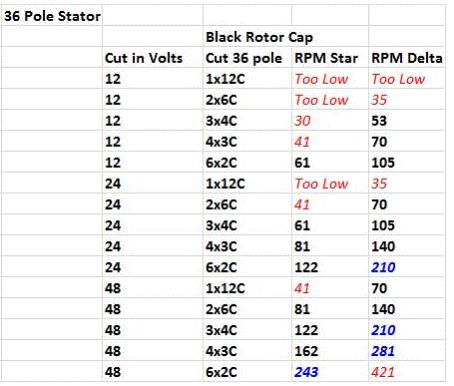Click the 'Too Low' cell under RPM Delta
The height and width of the screenshot is (386, 454).
[x=407, y=78]
